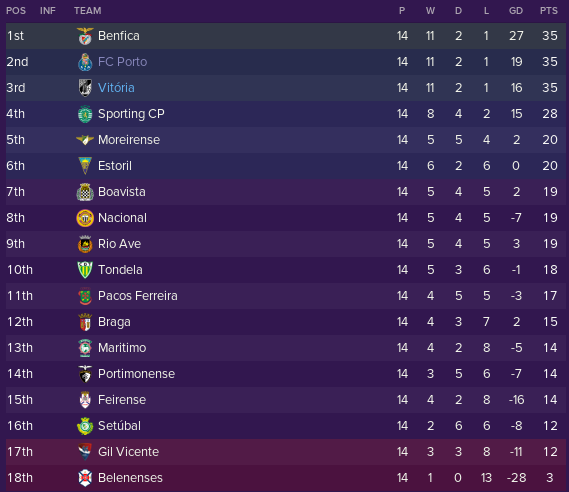The image size is (569, 492).
Task: Click the POS column header
Action: click(x=16, y=11)
